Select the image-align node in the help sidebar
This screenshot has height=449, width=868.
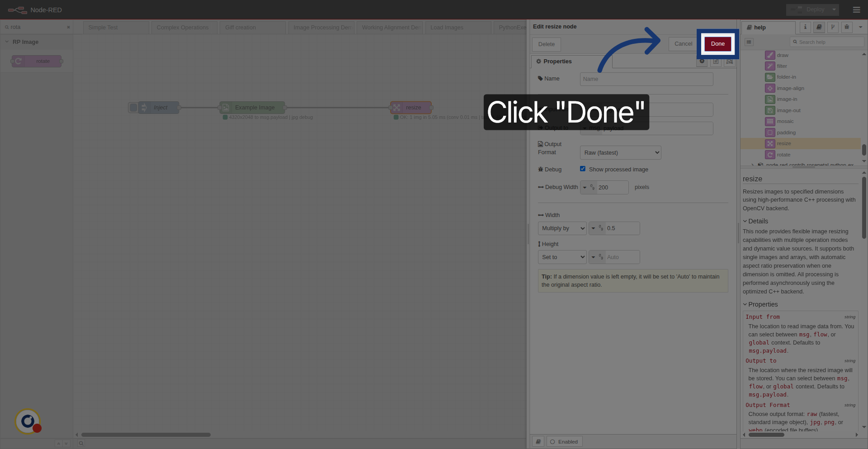point(790,88)
